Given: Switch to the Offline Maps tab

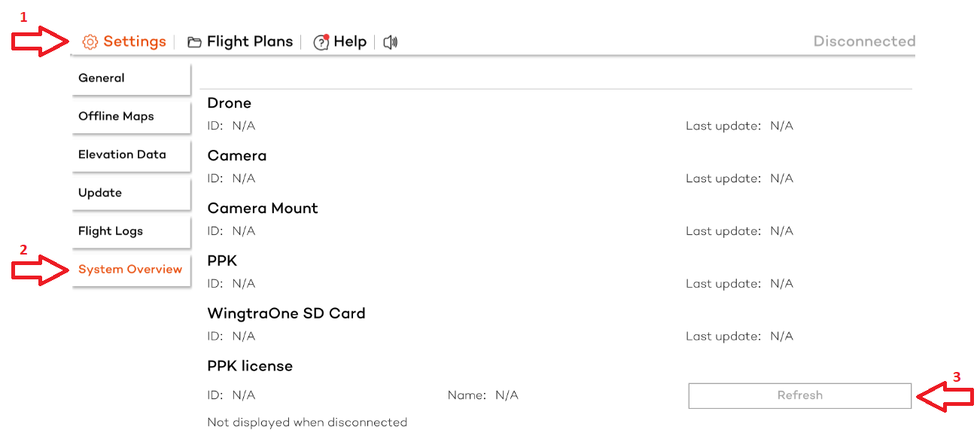Looking at the screenshot, I should [131, 117].
